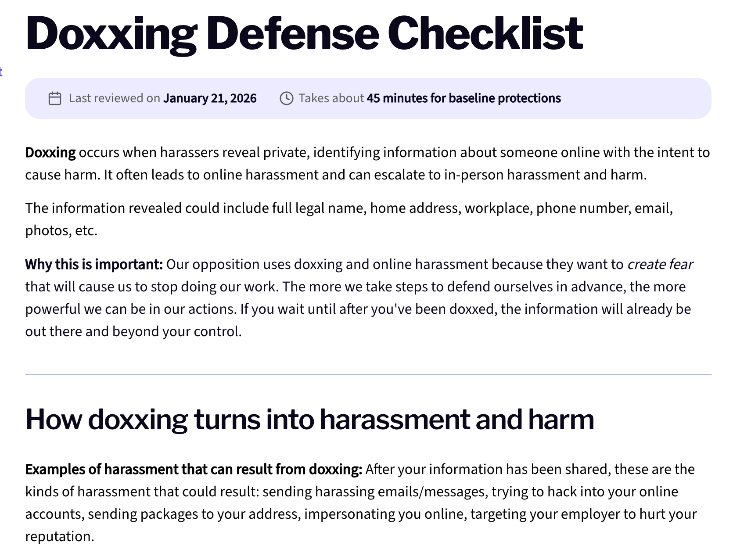Click the italic create fear phrase

click(660, 265)
